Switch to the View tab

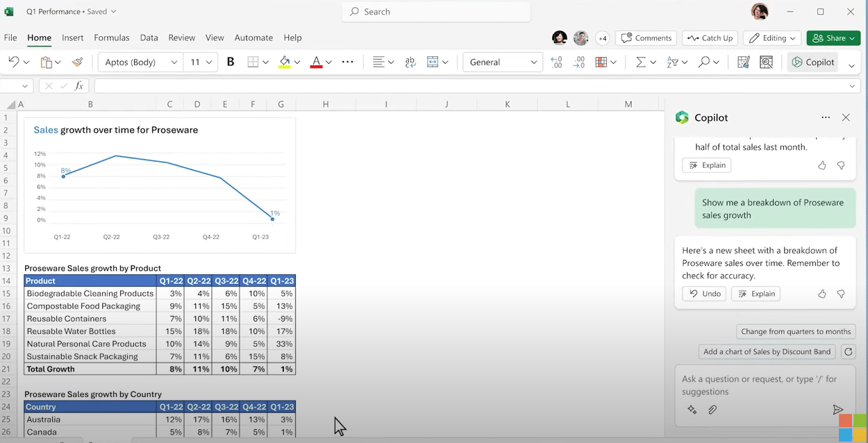(x=215, y=37)
